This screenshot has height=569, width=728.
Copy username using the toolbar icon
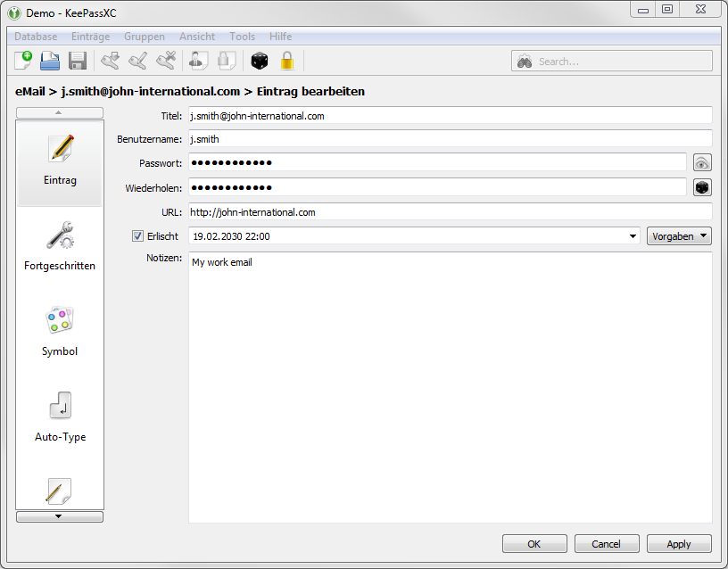[x=198, y=61]
